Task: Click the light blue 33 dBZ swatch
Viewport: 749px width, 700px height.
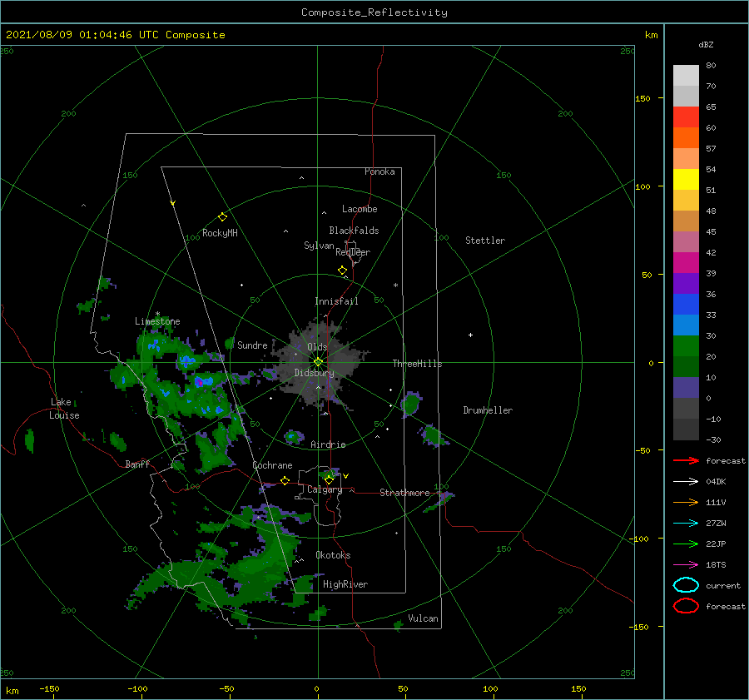Action: [686, 325]
